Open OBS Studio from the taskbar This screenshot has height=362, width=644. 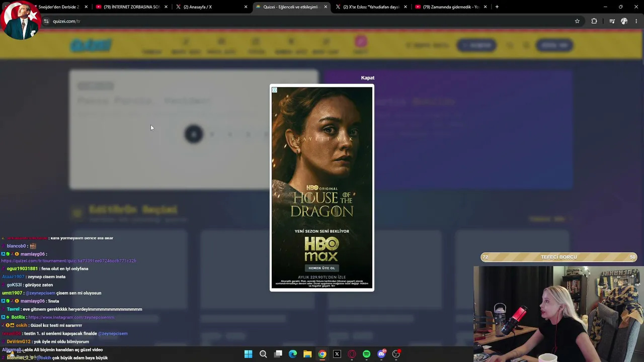[396, 354]
